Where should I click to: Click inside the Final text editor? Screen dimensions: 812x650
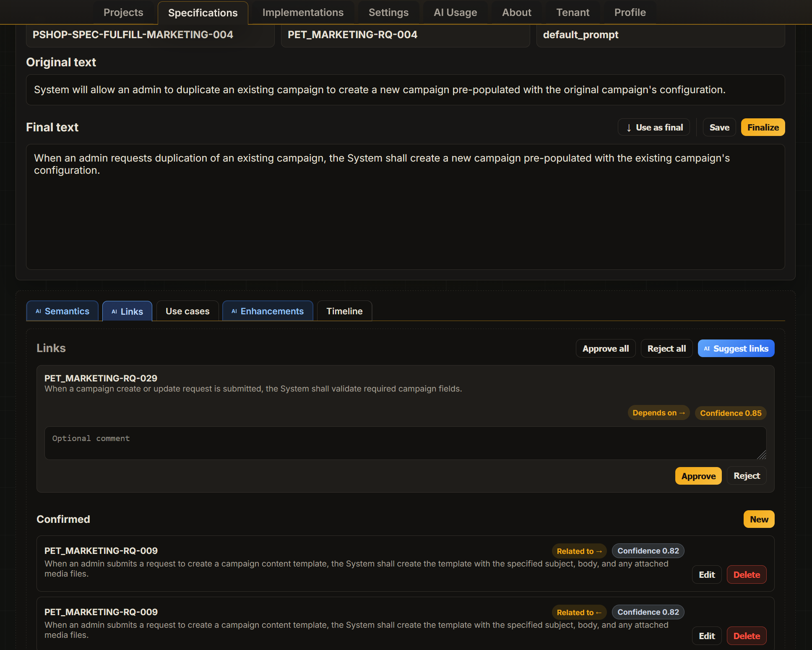(x=406, y=207)
